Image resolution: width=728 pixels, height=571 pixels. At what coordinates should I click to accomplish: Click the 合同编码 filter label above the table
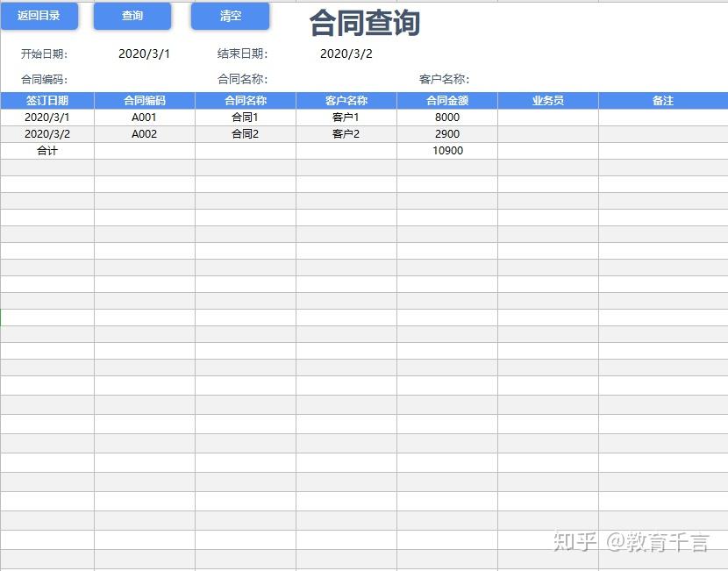(x=44, y=80)
